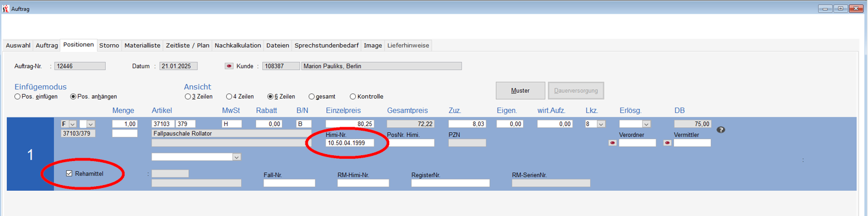Click the B/N field showing B

pos(303,124)
